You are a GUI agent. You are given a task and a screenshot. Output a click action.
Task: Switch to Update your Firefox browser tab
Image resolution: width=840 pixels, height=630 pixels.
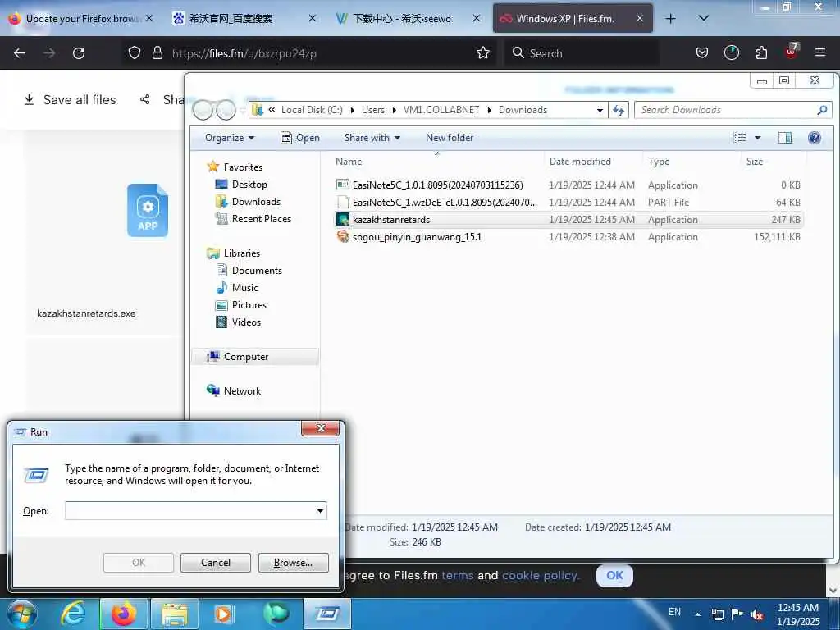[x=81, y=19]
